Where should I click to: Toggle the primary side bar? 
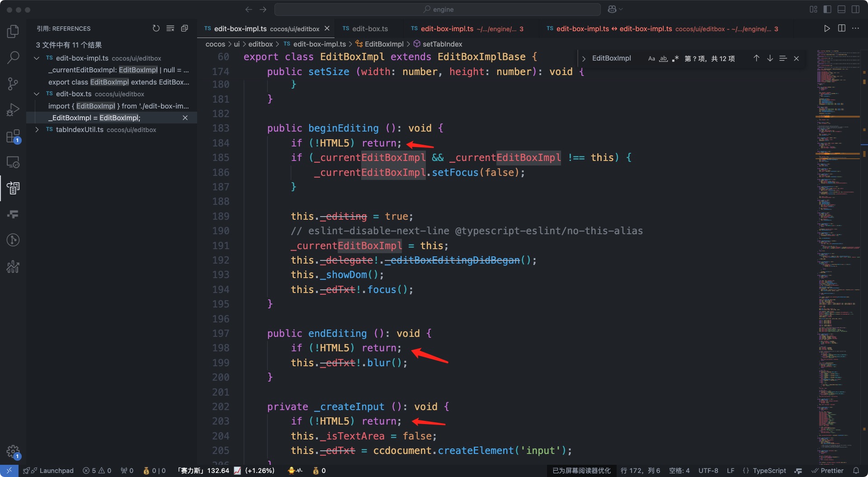pos(827,9)
